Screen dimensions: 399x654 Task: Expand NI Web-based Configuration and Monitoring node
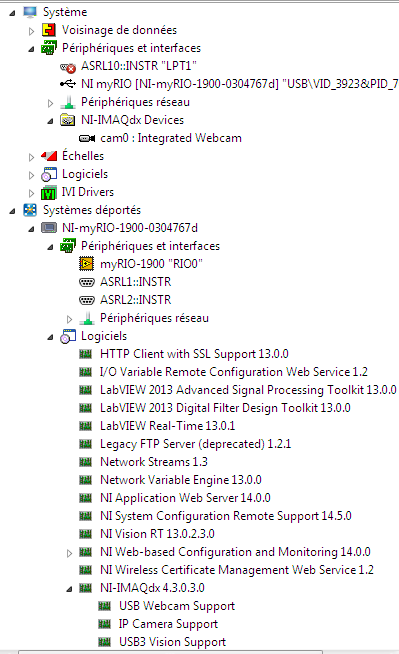(69, 553)
